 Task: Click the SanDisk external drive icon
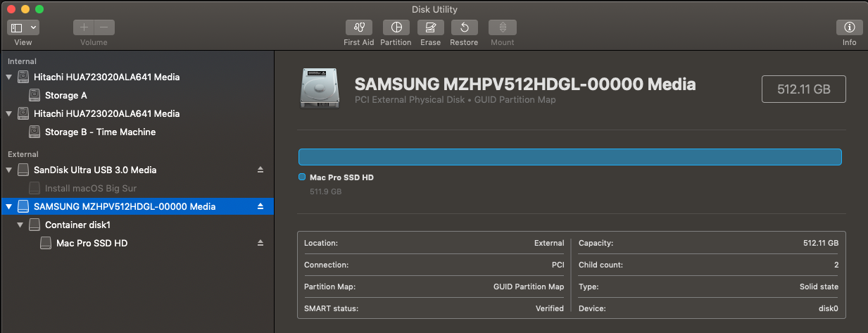point(23,170)
